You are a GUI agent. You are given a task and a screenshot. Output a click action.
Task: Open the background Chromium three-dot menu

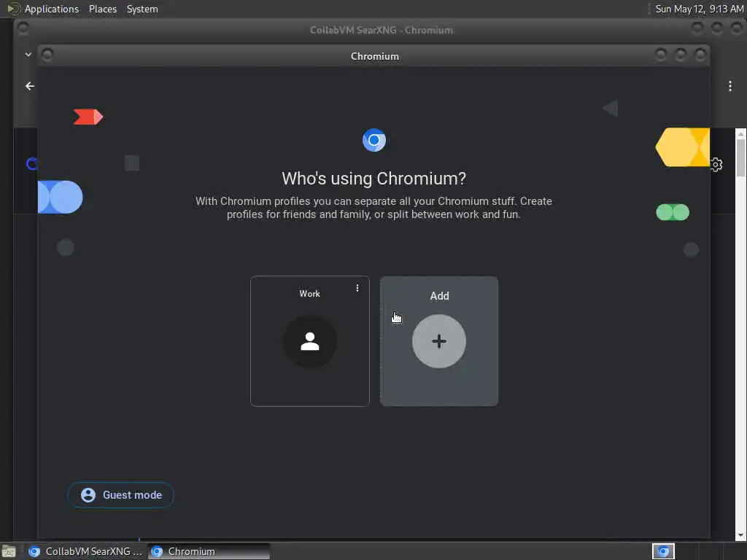point(729,86)
